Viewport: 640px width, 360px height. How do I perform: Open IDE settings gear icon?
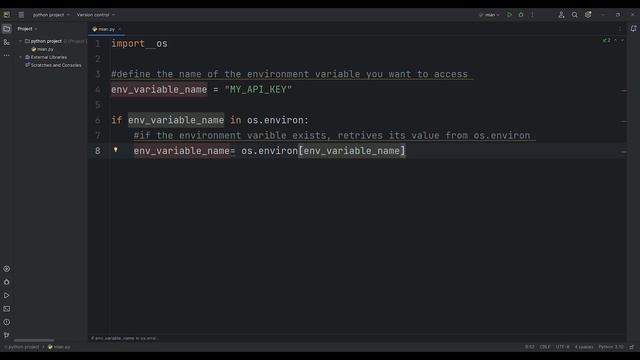pyautogui.click(x=588, y=15)
